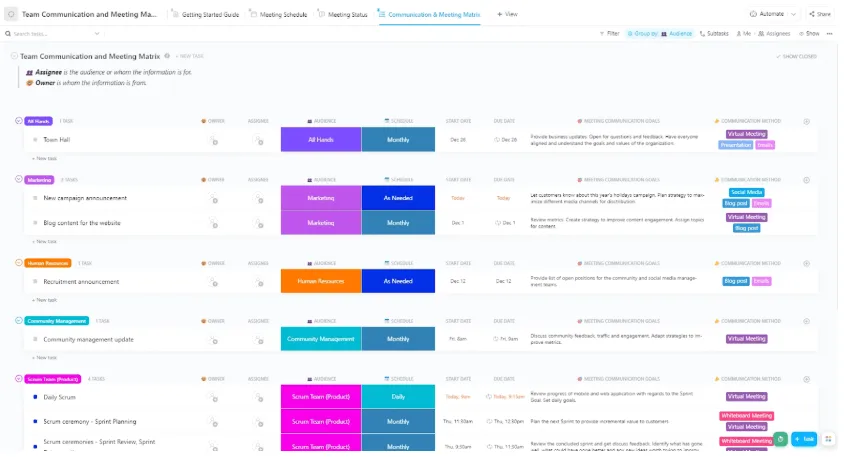
Task: Click the blue add Task button
Action: click(804, 439)
